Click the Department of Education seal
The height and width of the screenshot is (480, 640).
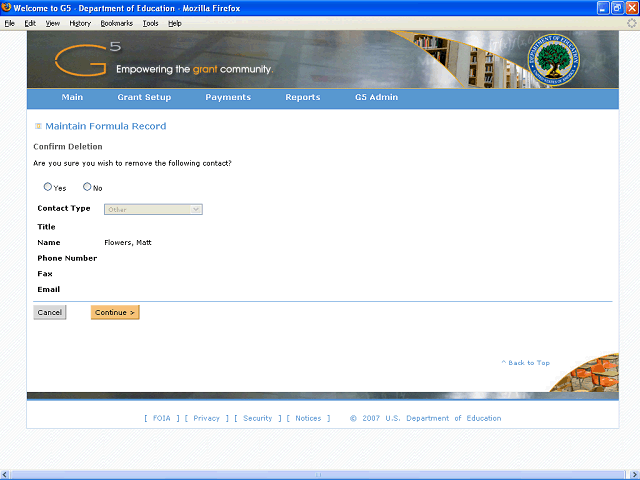pos(553,60)
